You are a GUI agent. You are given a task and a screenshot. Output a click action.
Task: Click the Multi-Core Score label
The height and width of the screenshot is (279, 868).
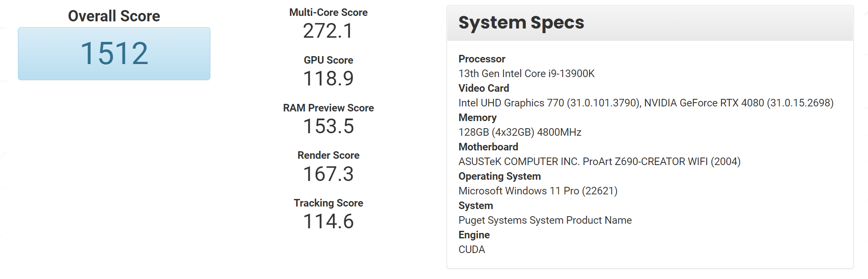click(328, 13)
